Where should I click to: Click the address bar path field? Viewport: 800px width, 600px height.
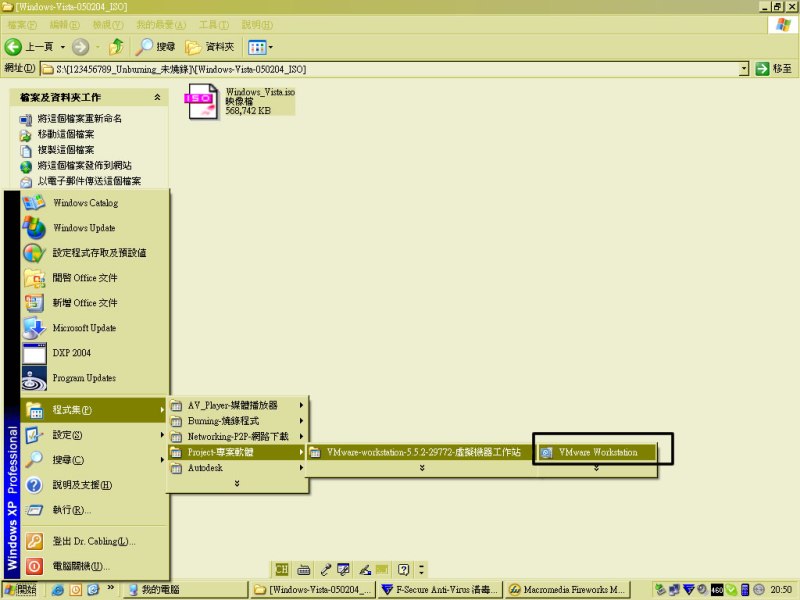(390, 69)
